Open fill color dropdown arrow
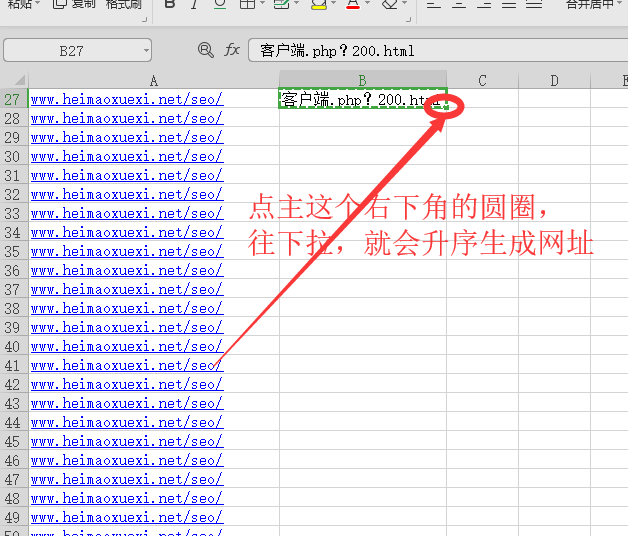Screen dimensions: 628x536 click(x=333, y=3)
